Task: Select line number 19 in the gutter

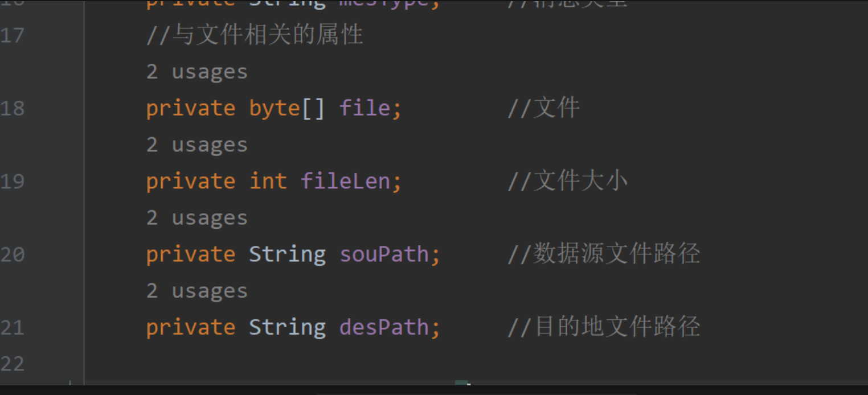Action: coord(12,181)
